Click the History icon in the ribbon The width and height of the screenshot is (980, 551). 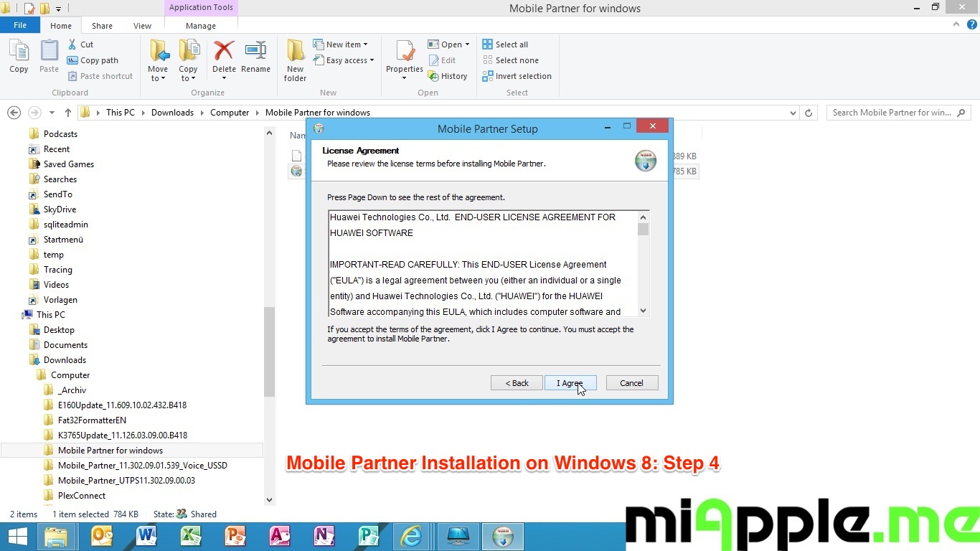pyautogui.click(x=433, y=76)
